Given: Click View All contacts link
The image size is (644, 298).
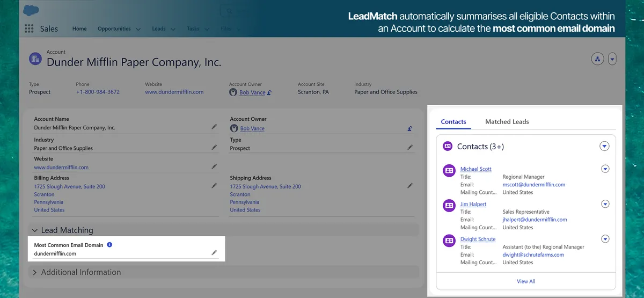Looking at the screenshot, I should click(x=526, y=281).
